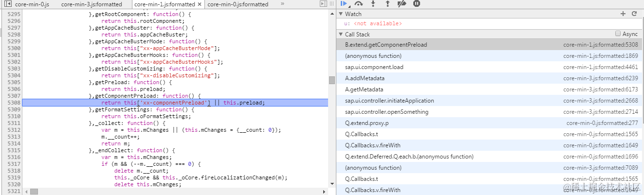Show the debugger pane toggle icon
This screenshot has height=195, width=644.
pyautogui.click(x=323, y=4)
